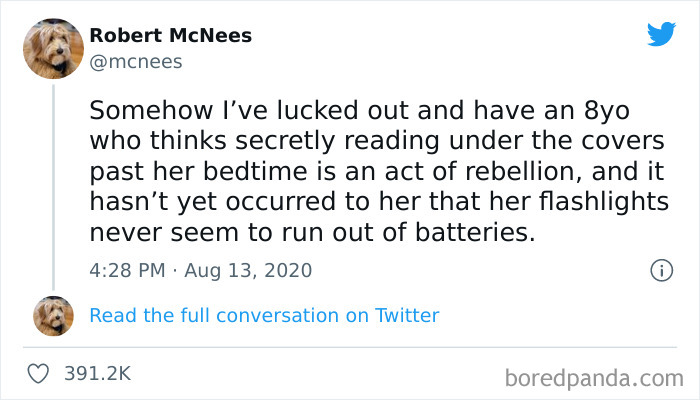
Task: Click the Twitter bird logo
Action: click(x=661, y=34)
